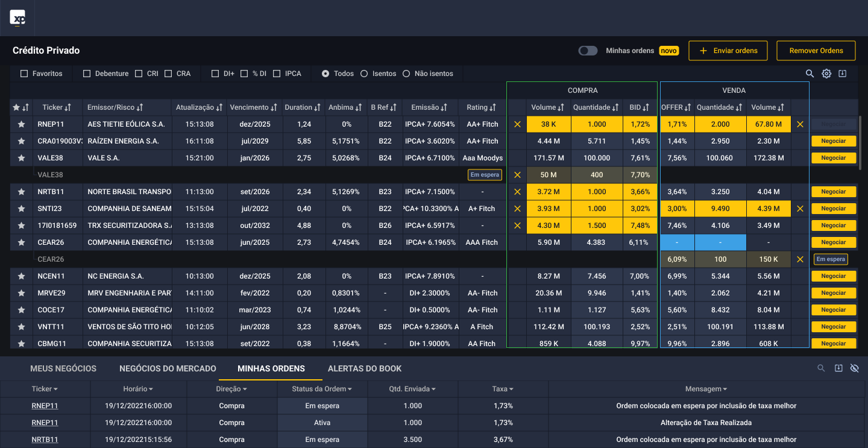Image resolution: width=868 pixels, height=448 pixels.
Task: Open the Alertas do Book tab
Action: [x=364, y=368]
